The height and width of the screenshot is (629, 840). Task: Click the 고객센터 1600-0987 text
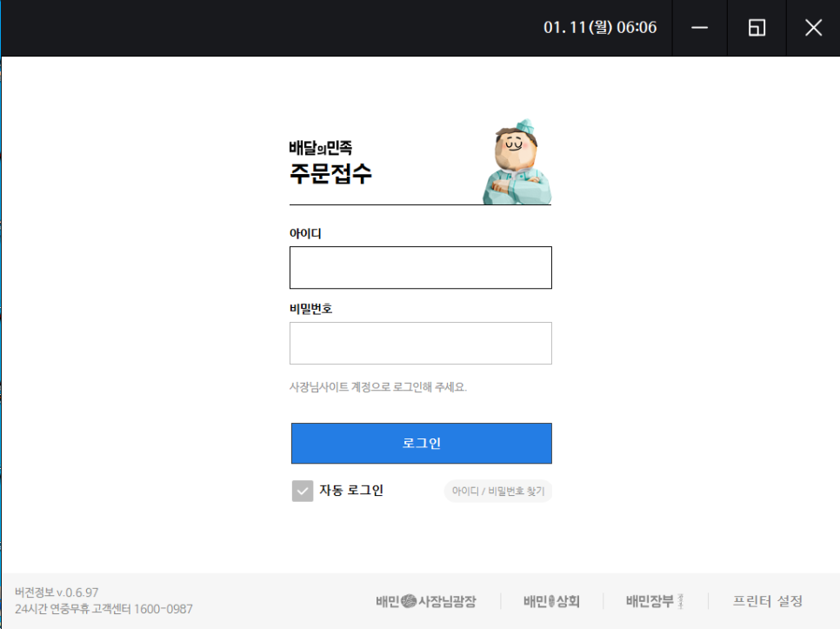pos(142,609)
